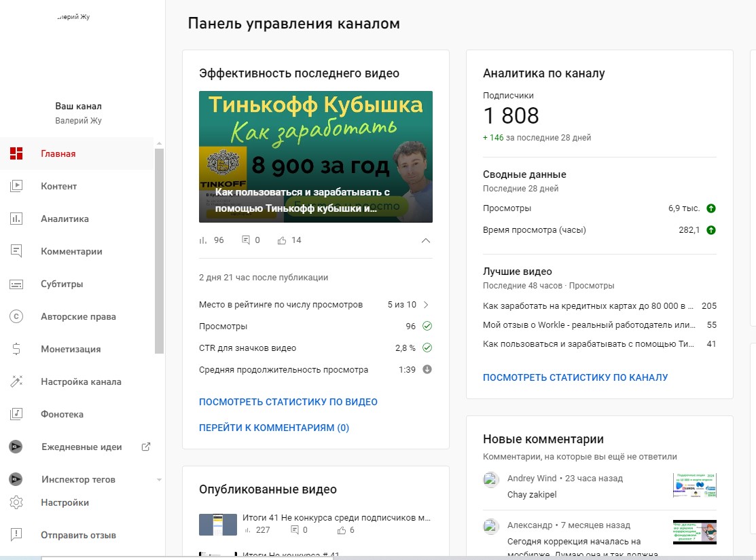Image resolution: width=756 pixels, height=560 pixels.
Task: Click the Контент play icon in sidebar
Action: coord(16,186)
